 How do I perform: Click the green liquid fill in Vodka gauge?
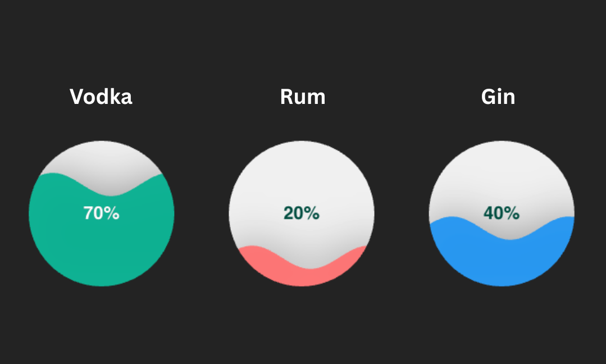[x=101, y=243]
